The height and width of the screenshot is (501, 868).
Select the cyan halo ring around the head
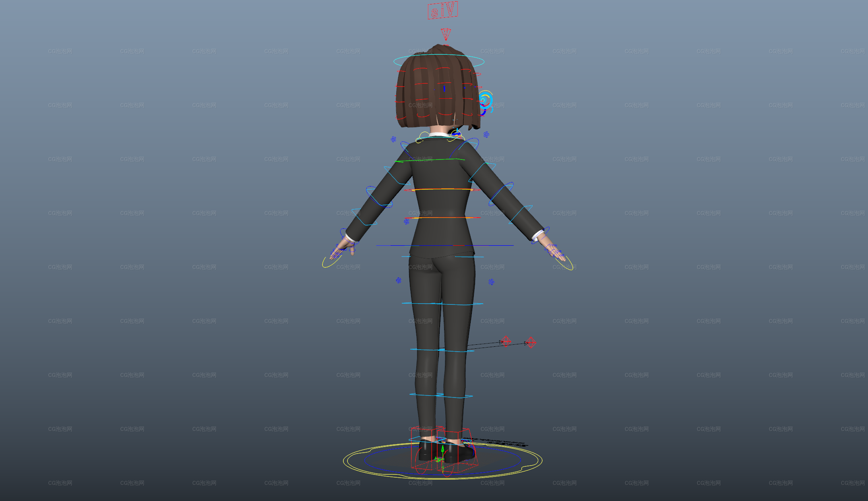tap(439, 61)
